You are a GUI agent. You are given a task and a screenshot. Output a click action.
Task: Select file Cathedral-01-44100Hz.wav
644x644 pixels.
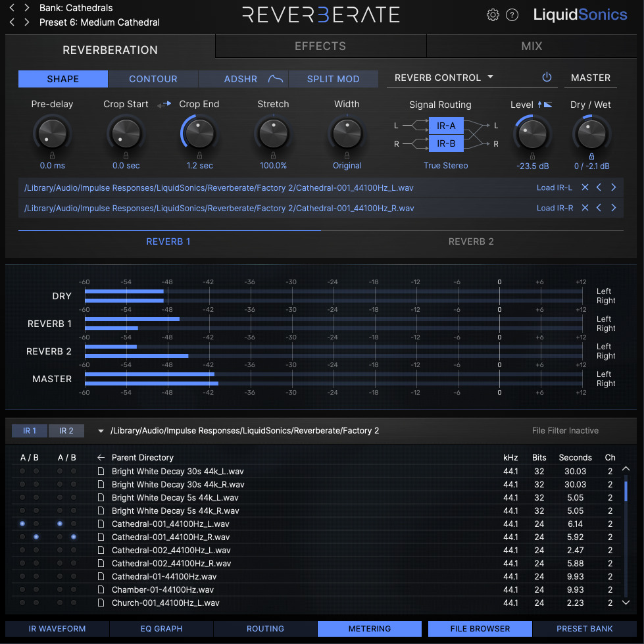164,577
